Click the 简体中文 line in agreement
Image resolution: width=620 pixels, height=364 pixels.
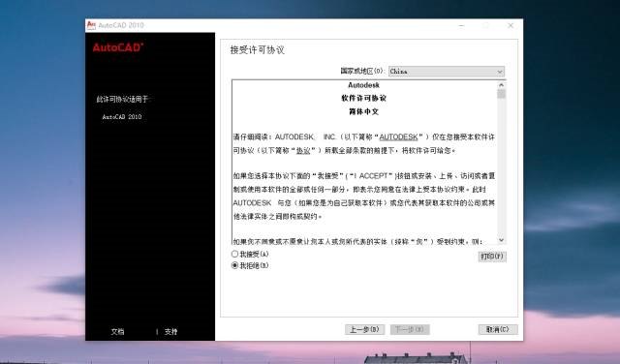[x=364, y=112]
